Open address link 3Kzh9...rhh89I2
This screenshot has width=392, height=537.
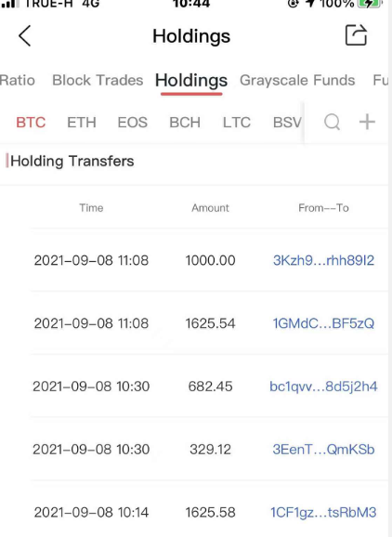[323, 260]
